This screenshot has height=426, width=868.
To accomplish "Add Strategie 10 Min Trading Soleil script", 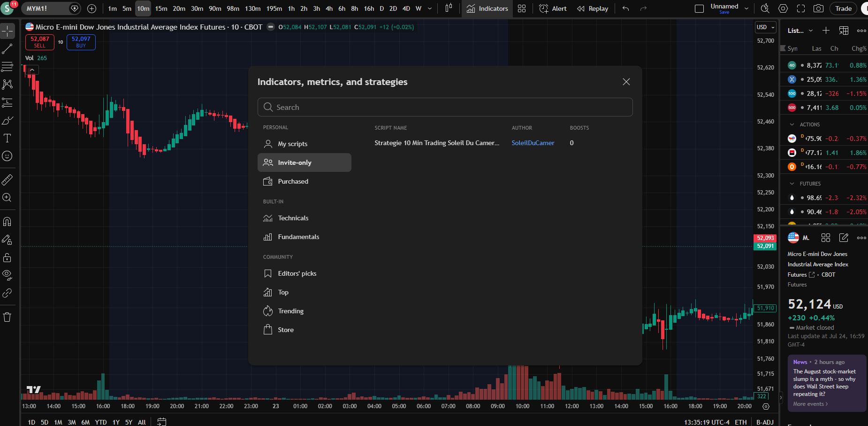I will tap(437, 143).
